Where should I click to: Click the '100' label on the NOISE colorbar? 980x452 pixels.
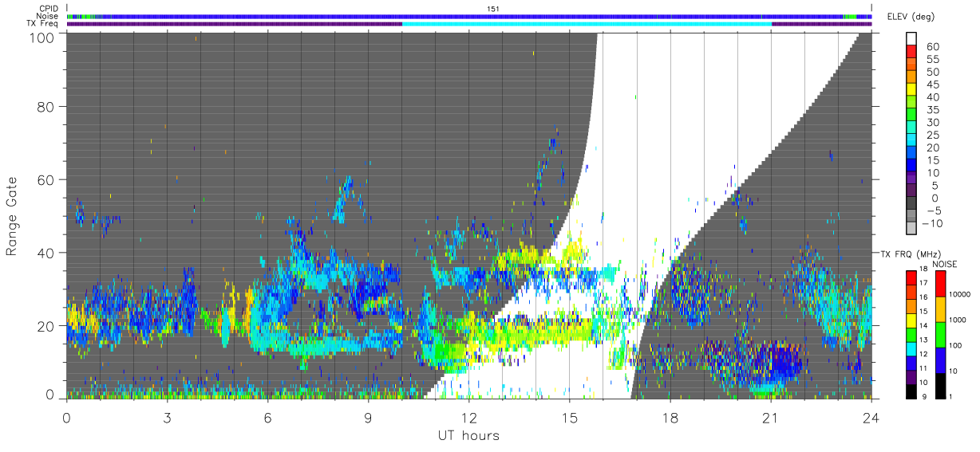pyautogui.click(x=956, y=345)
